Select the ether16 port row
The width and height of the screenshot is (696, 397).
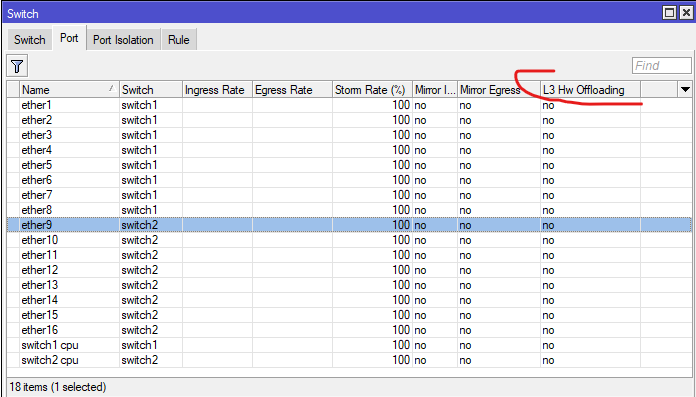click(x=349, y=330)
